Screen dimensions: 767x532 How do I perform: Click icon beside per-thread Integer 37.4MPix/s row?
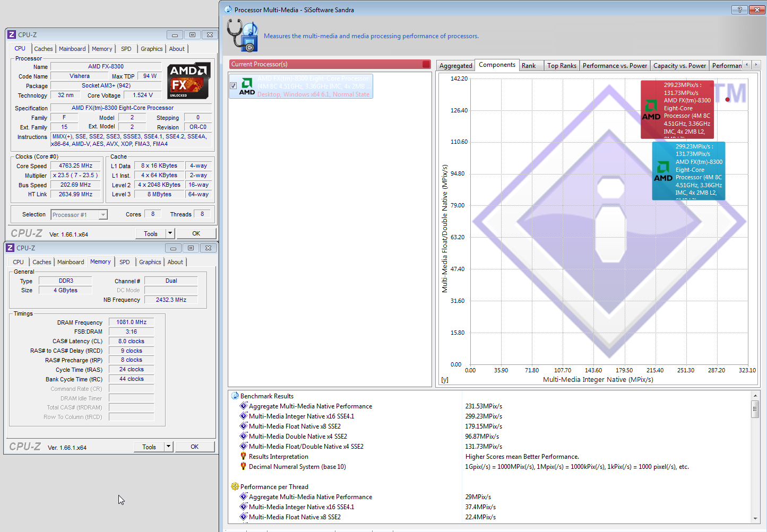tap(244, 507)
